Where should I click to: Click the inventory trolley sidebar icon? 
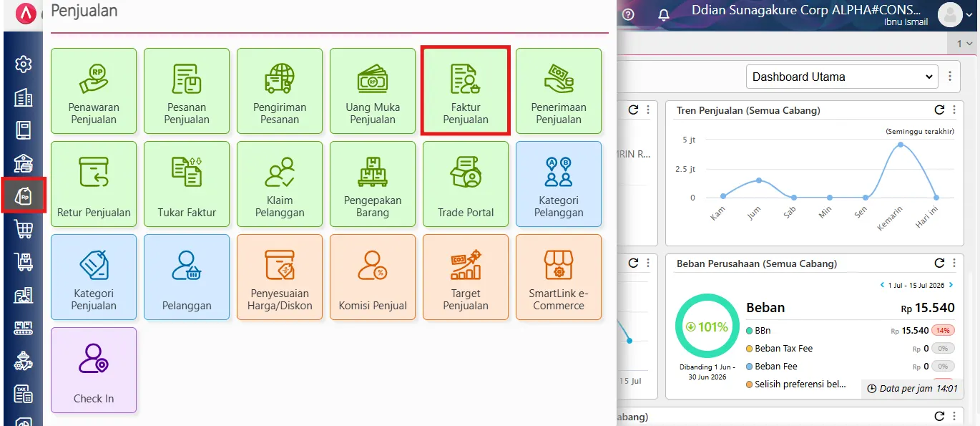(x=24, y=261)
